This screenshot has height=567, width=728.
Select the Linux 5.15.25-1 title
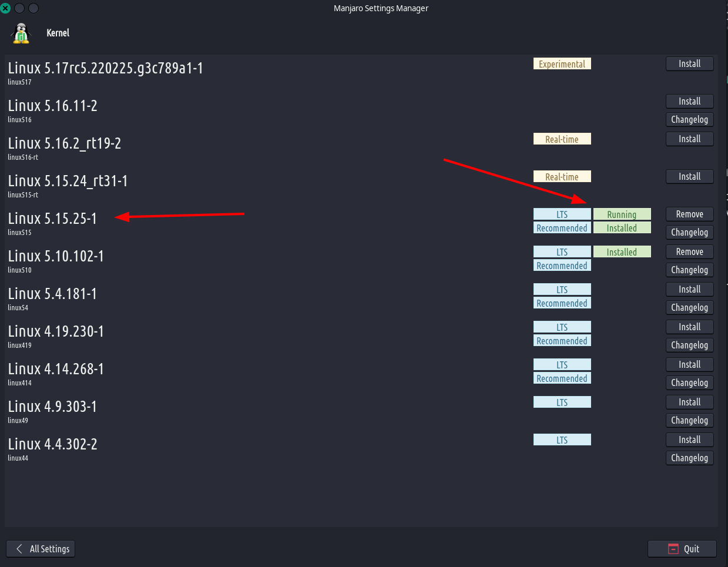52,219
